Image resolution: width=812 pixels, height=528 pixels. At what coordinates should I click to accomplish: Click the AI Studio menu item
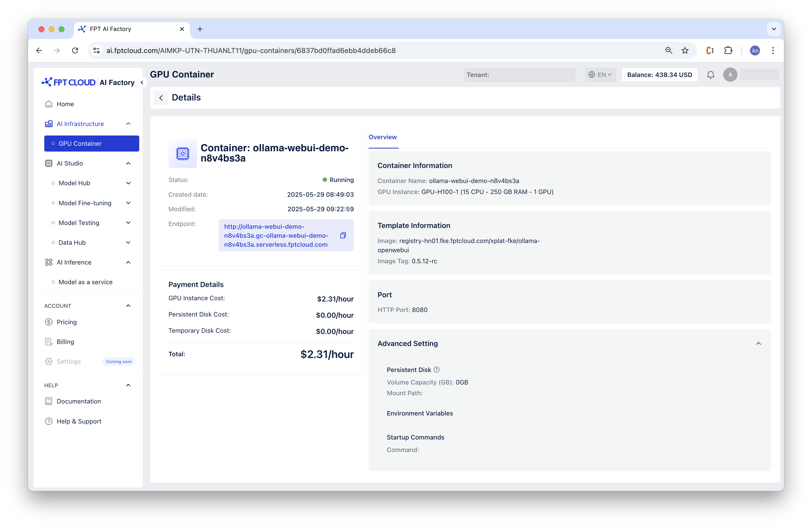click(x=69, y=163)
